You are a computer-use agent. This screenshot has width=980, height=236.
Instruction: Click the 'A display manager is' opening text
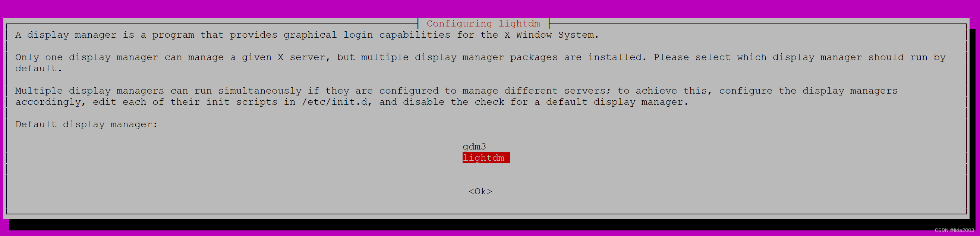[x=75, y=35]
